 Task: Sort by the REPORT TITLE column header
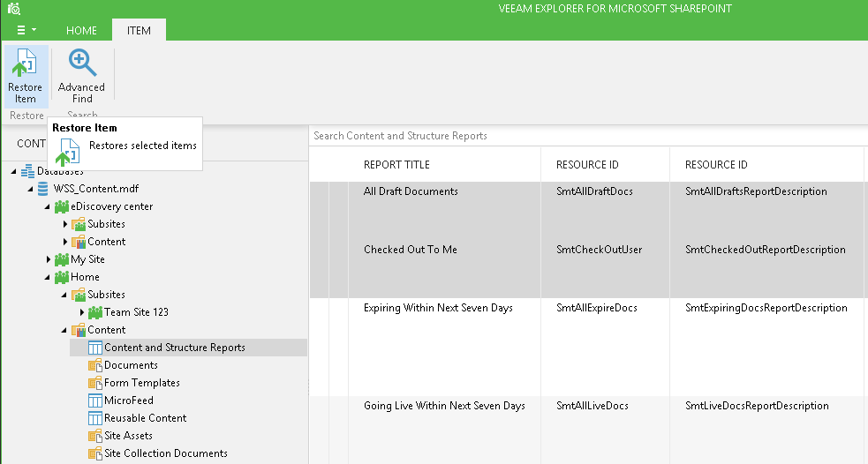click(396, 165)
